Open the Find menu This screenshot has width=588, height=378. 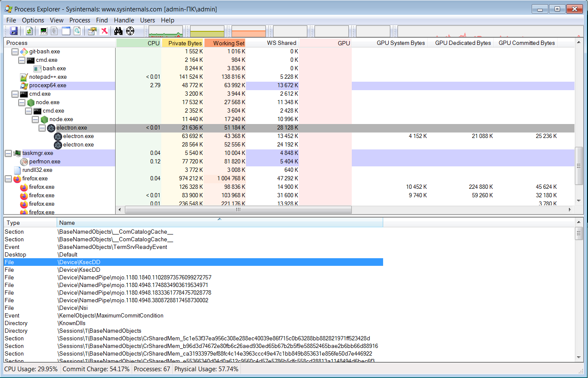[x=102, y=20]
